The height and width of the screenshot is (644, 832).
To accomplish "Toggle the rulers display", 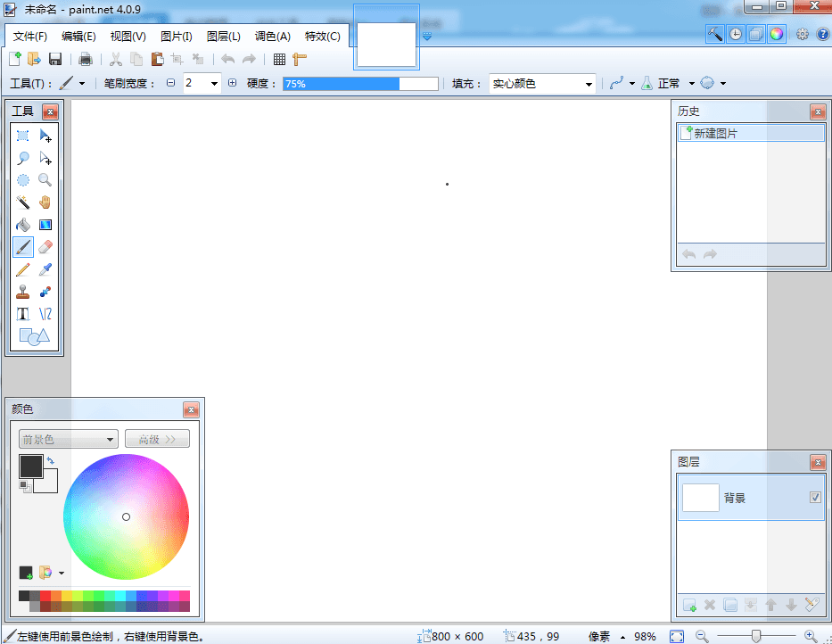I will [300, 60].
